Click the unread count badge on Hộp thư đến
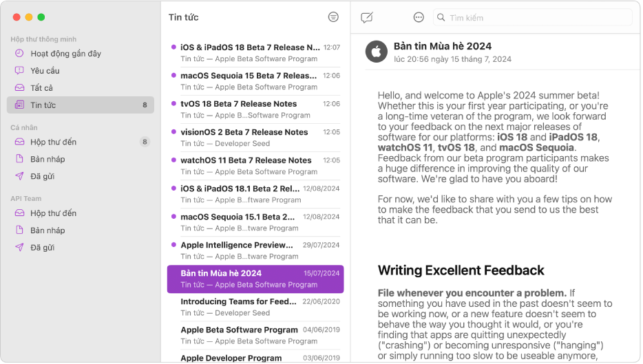Image resolution: width=643 pixels, height=364 pixels. click(145, 142)
